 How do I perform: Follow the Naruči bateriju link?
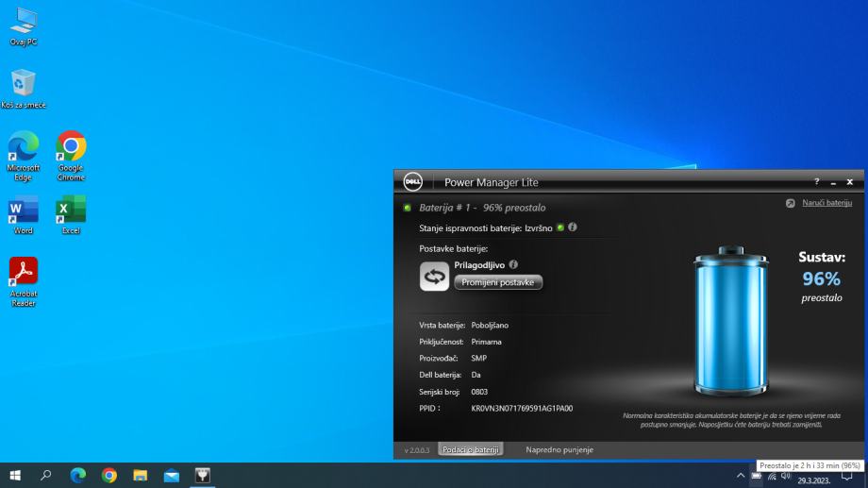[826, 203]
